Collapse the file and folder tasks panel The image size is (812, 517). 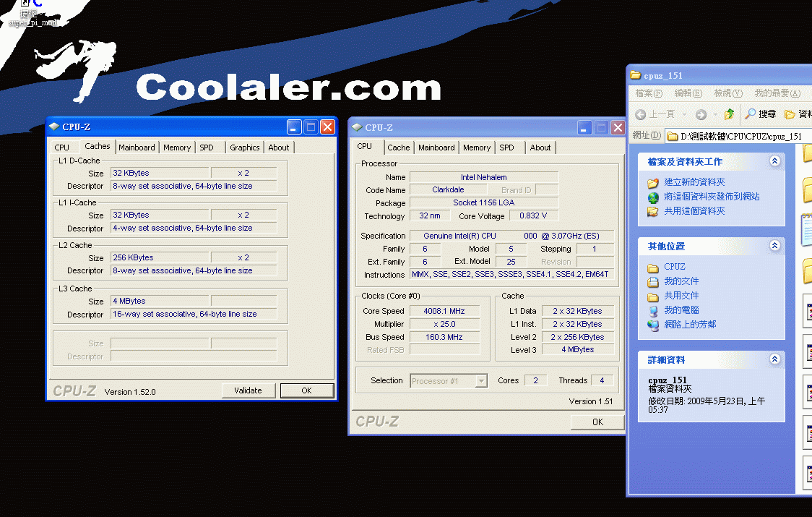[x=774, y=161]
